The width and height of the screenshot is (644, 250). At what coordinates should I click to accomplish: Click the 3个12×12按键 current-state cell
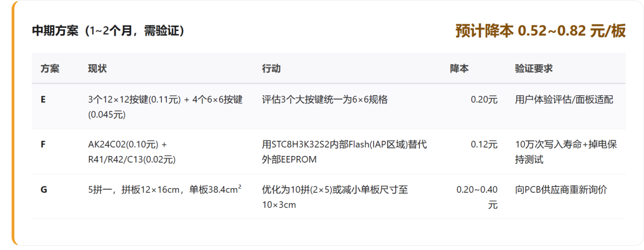coord(165,107)
